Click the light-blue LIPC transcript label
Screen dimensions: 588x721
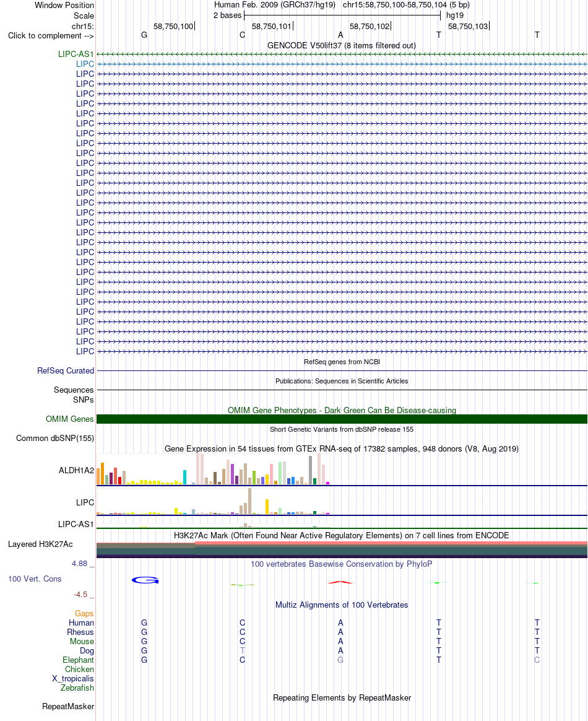click(85, 64)
